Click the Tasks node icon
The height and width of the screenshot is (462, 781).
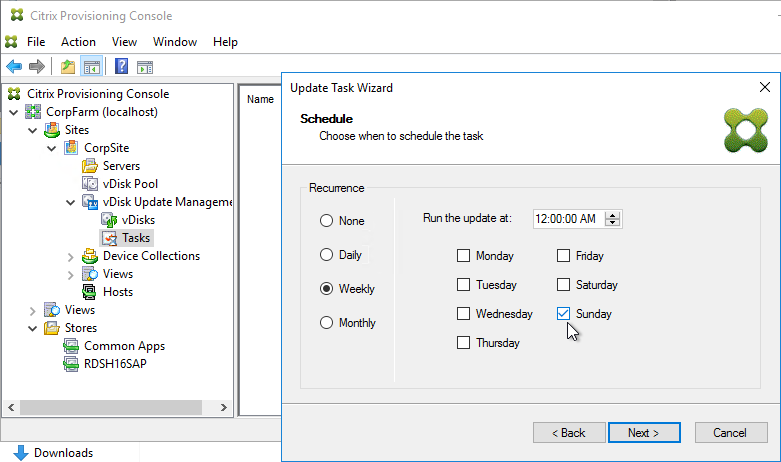click(109, 238)
